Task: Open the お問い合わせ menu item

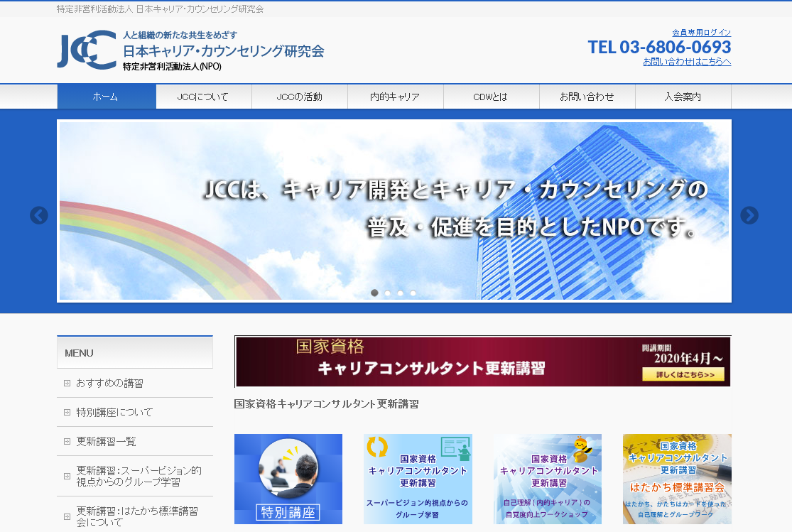Action: pos(587,97)
